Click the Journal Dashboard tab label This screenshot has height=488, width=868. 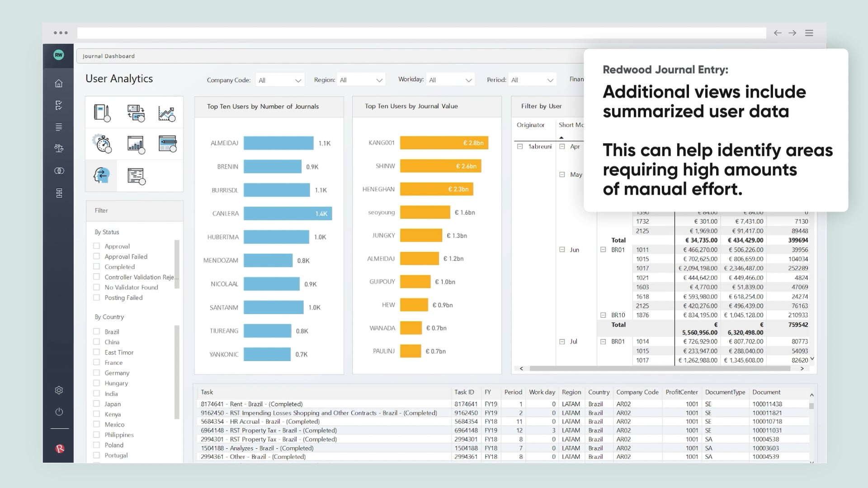coord(108,56)
